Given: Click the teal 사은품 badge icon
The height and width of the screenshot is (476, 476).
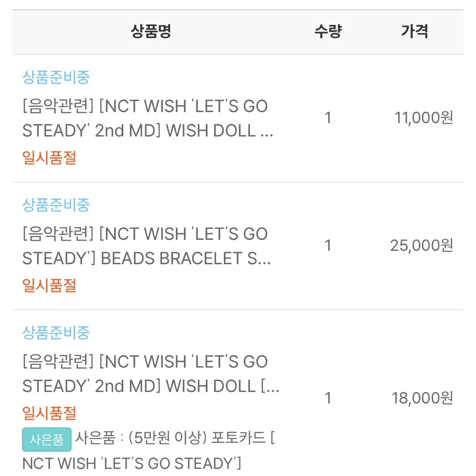Looking at the screenshot, I should 47,439.
